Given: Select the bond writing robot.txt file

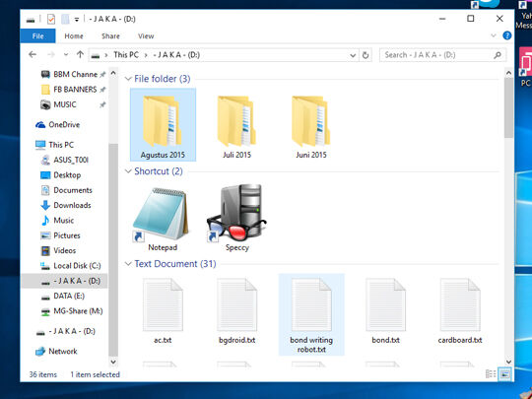Looking at the screenshot, I should click(x=311, y=314).
